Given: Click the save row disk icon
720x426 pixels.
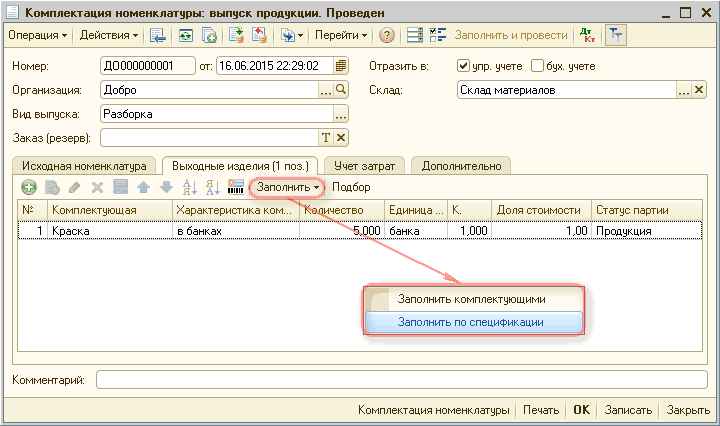Looking at the screenshot, I should (x=120, y=187).
